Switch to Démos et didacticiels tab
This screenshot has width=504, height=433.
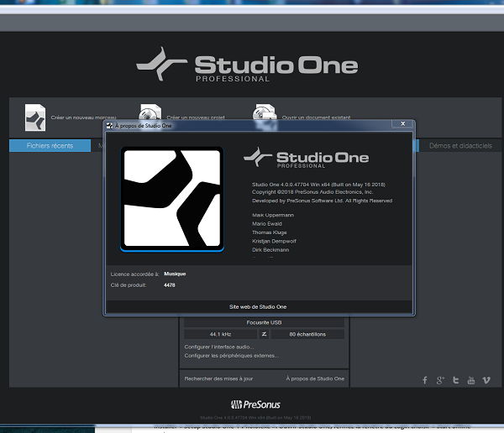pyautogui.click(x=460, y=146)
